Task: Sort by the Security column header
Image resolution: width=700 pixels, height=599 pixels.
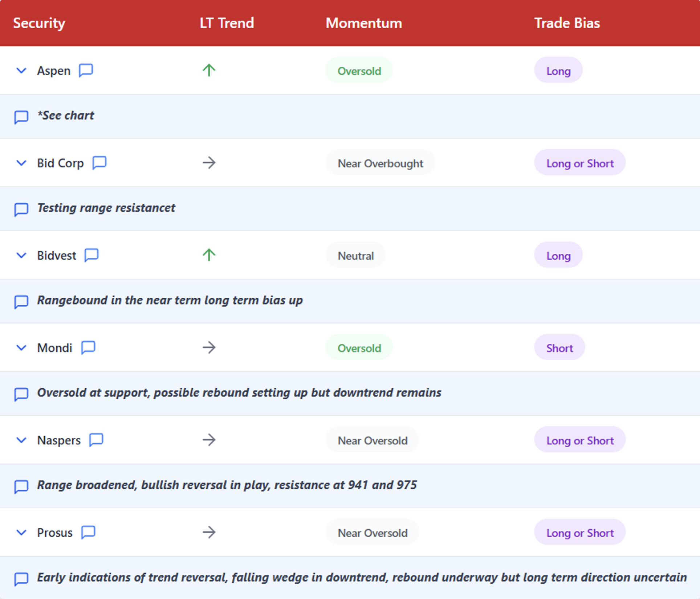Action: [x=39, y=23]
